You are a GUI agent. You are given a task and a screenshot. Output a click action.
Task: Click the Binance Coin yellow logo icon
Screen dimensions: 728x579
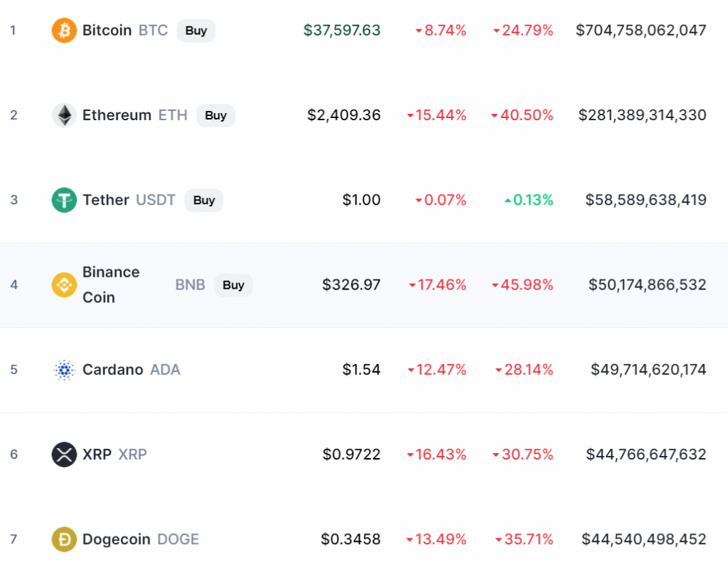tap(64, 285)
